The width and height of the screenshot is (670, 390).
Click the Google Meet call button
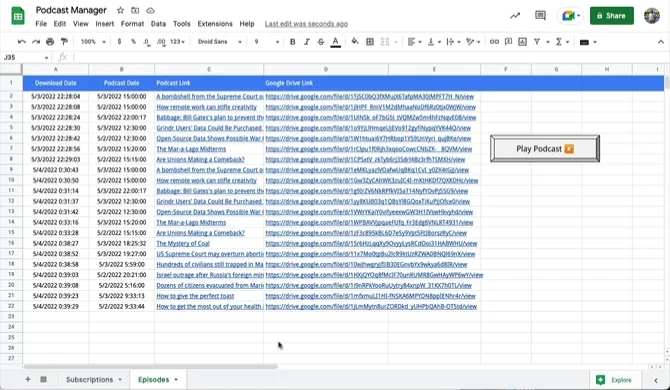coord(570,16)
